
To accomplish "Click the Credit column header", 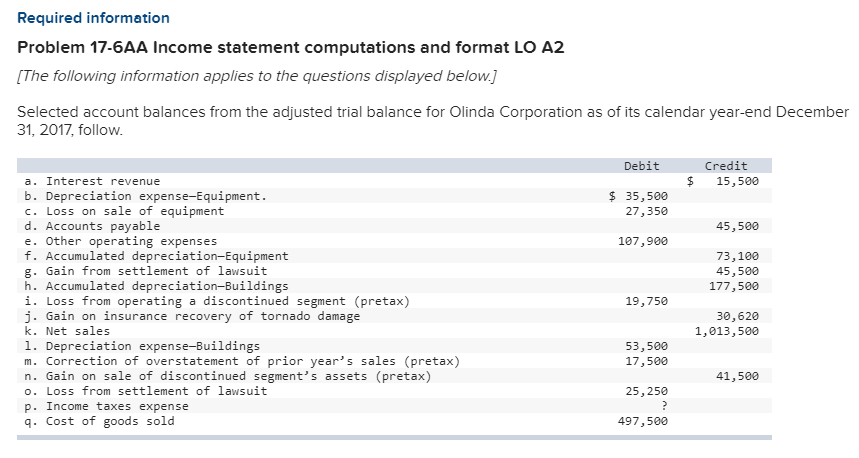I will [x=726, y=166].
